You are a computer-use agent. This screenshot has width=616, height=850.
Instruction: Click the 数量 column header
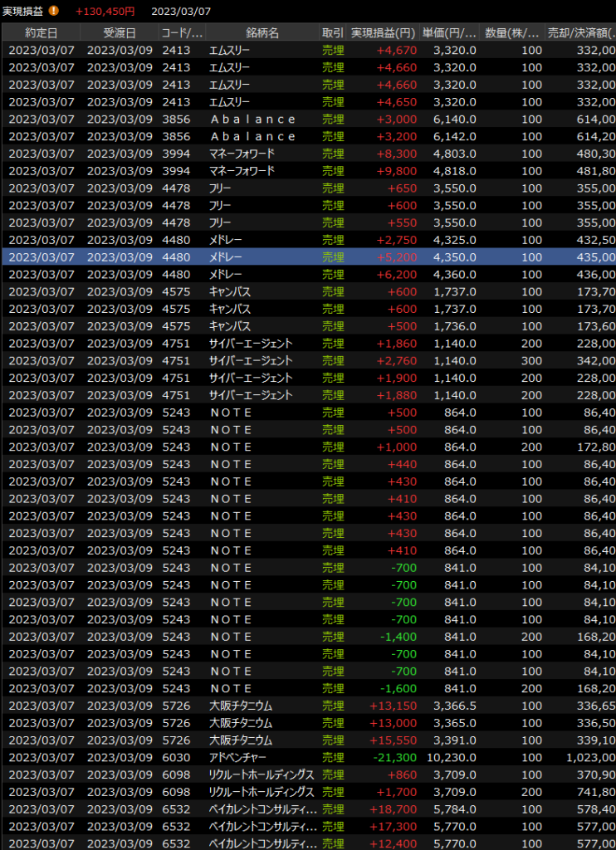512,32
